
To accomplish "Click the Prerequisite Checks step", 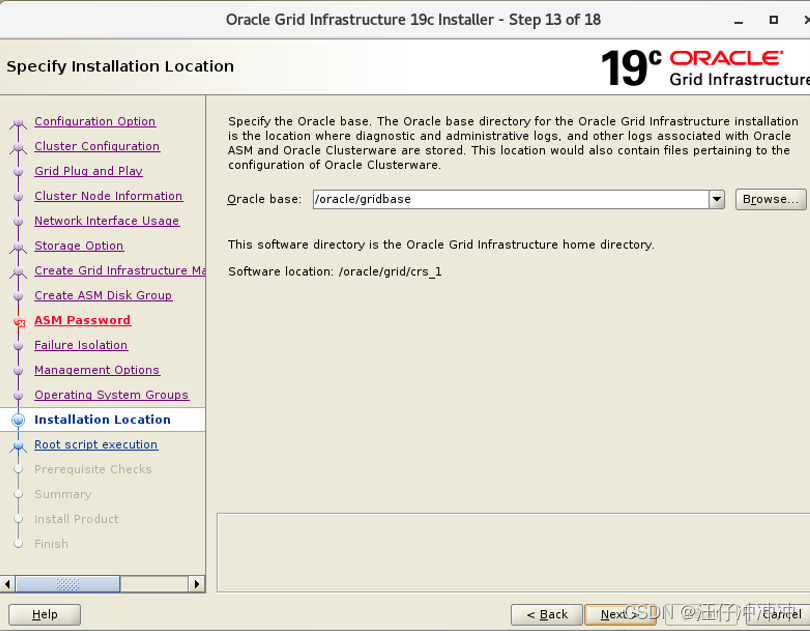I will coord(93,469).
